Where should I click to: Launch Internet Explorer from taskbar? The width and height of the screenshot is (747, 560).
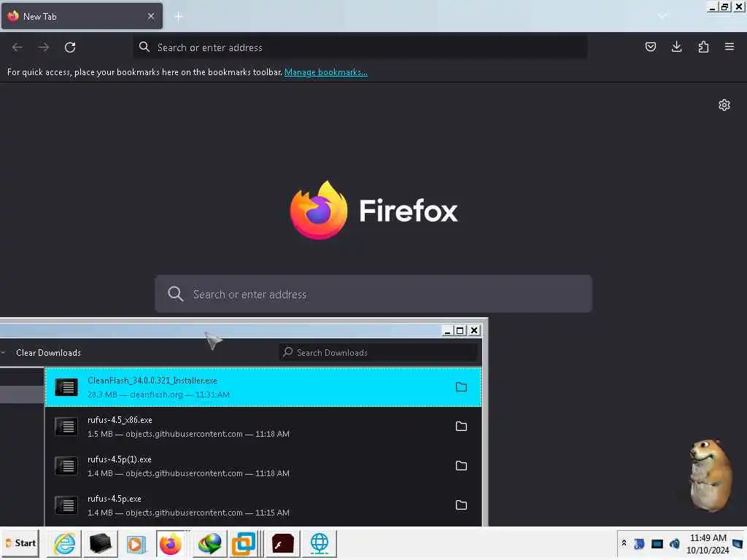coord(64,543)
